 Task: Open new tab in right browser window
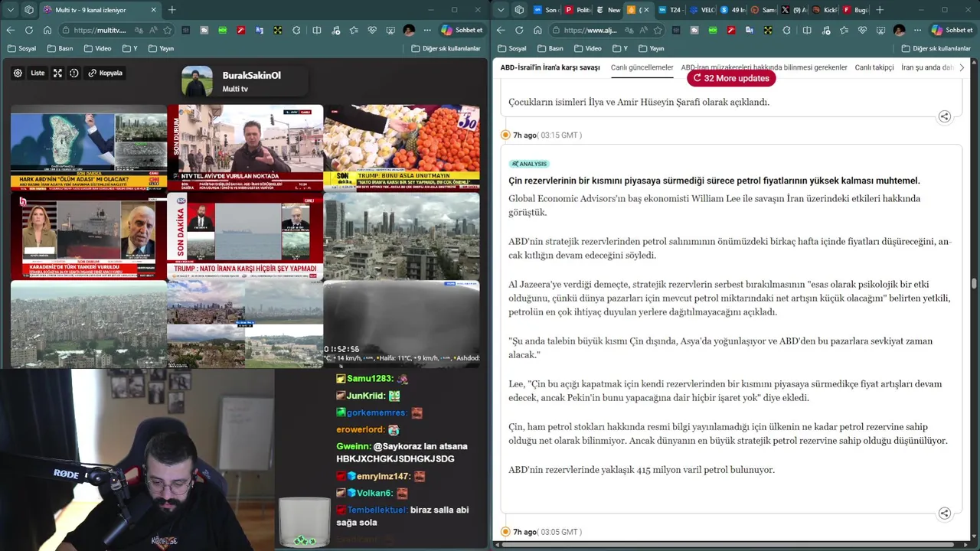[880, 10]
